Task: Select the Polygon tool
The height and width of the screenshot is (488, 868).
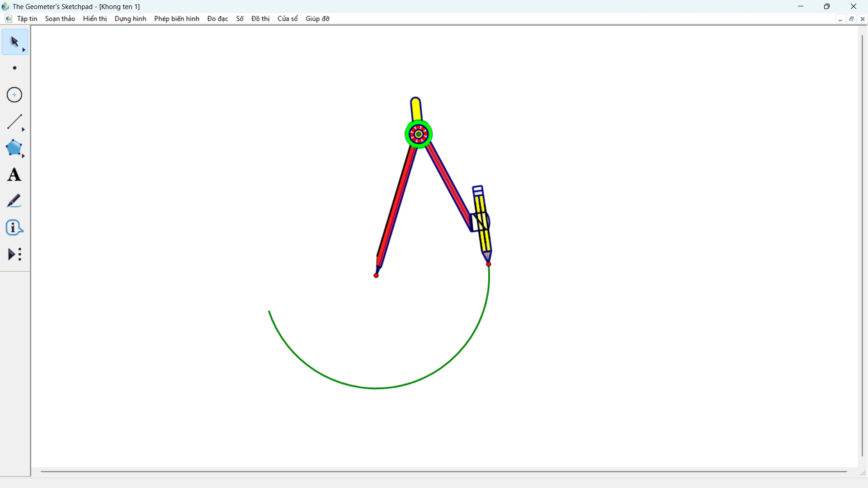Action: click(14, 148)
